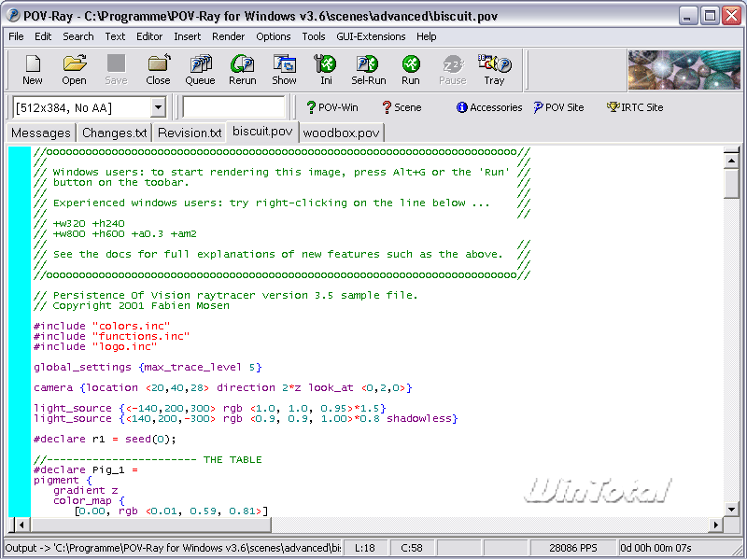Open the Text menu

tap(115, 36)
